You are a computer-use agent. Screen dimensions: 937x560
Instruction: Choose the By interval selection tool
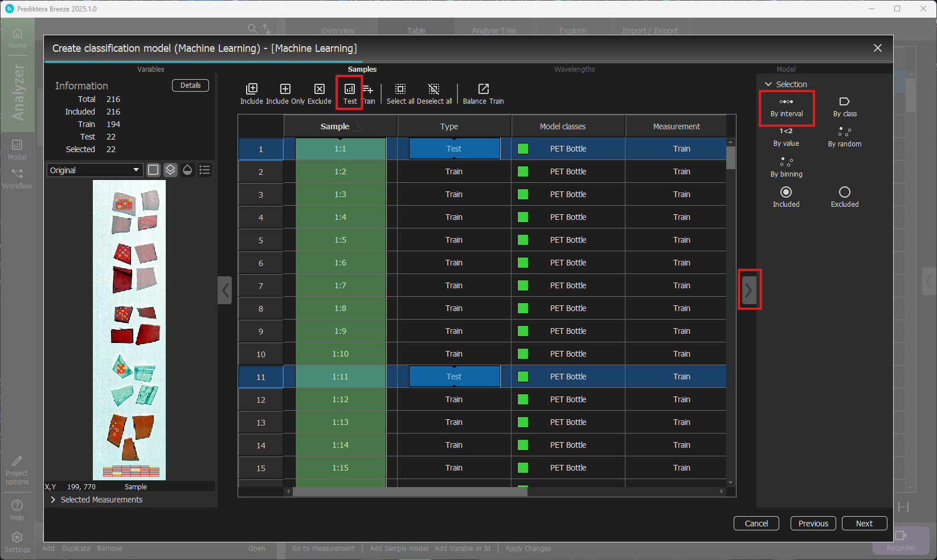pos(786,107)
